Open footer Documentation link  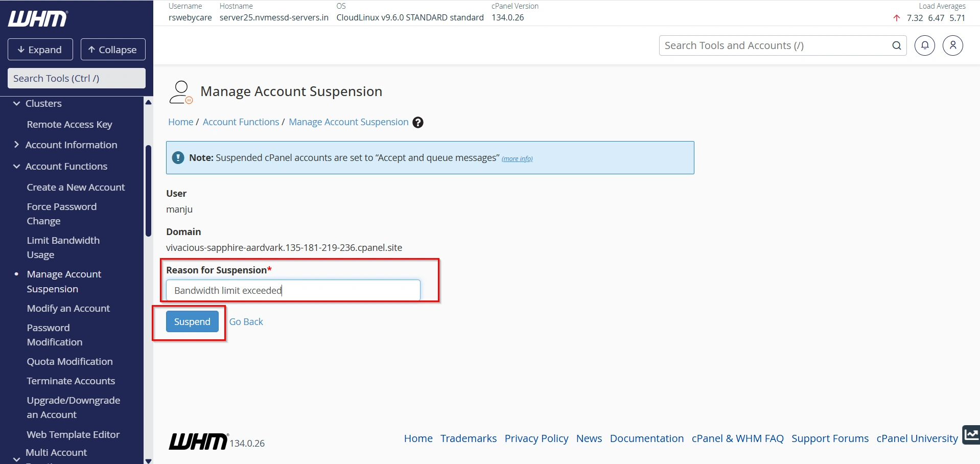click(x=647, y=438)
